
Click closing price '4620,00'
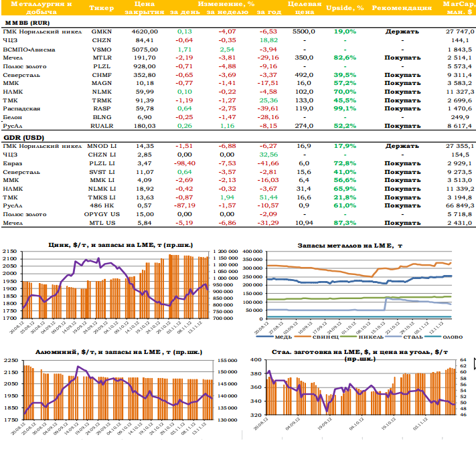pyautogui.click(x=145, y=31)
